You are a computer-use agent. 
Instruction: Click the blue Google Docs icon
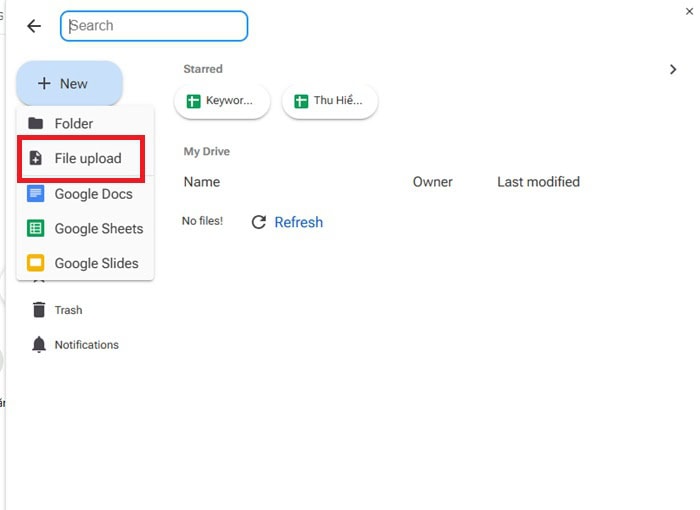point(36,193)
